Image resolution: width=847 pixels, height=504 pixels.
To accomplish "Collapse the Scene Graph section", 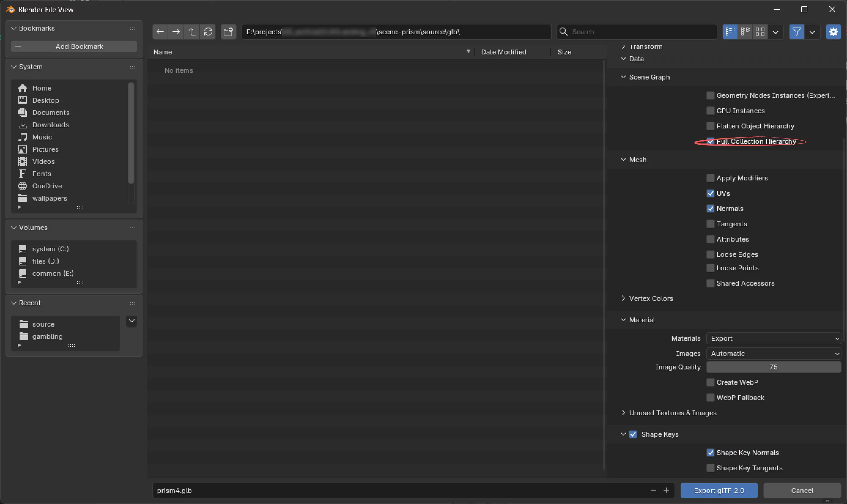I will click(x=623, y=77).
